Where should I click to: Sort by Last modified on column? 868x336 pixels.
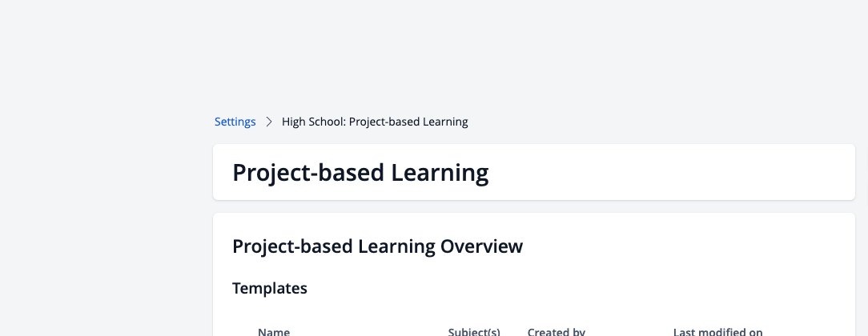pyautogui.click(x=718, y=331)
